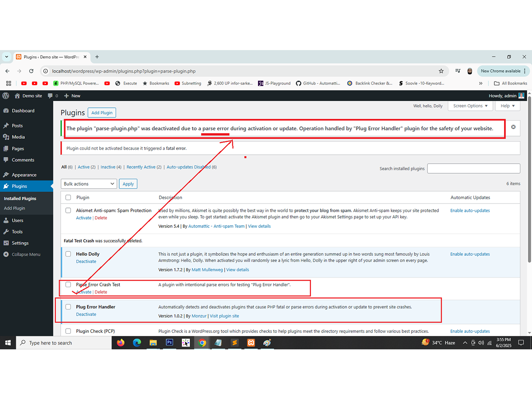
Task: Expand the Screen Options panel
Action: [470, 106]
